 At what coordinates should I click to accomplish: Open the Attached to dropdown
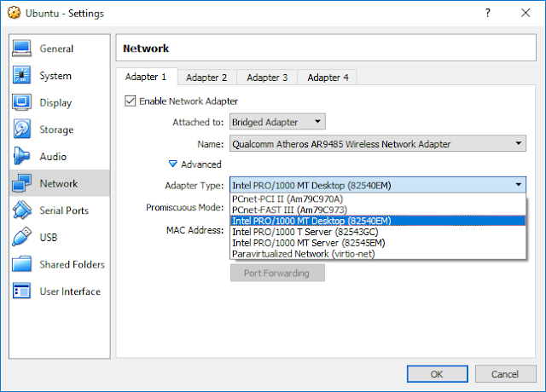pyautogui.click(x=277, y=122)
